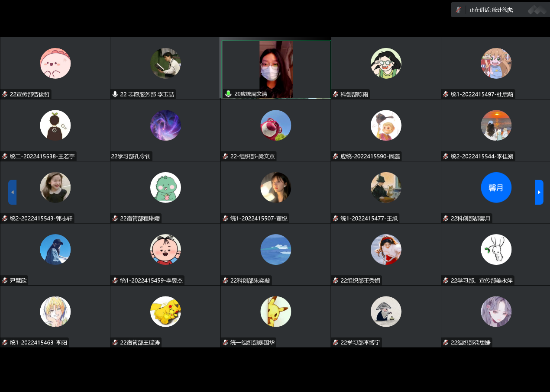Go to the previous page of participants

[x=12, y=192]
